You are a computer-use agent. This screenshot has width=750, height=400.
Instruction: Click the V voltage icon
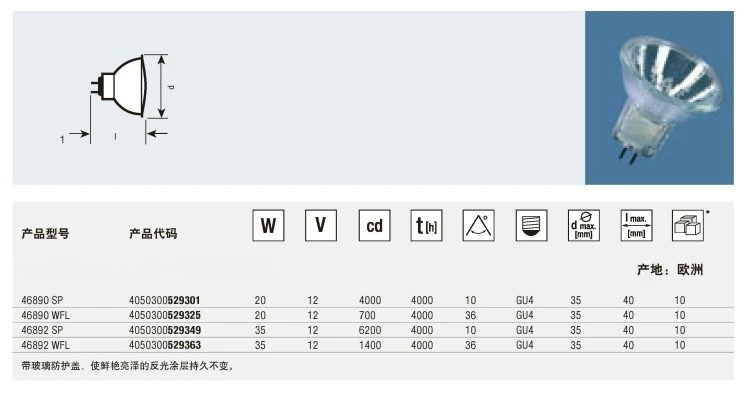(x=321, y=225)
